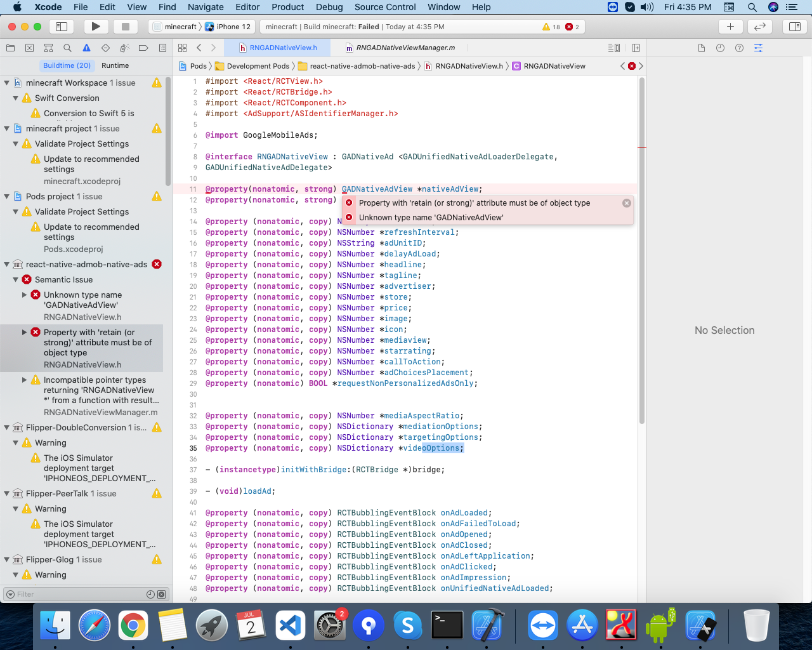Open the Debug navigator gauge icon
This screenshot has width=812, height=650.
(124, 48)
